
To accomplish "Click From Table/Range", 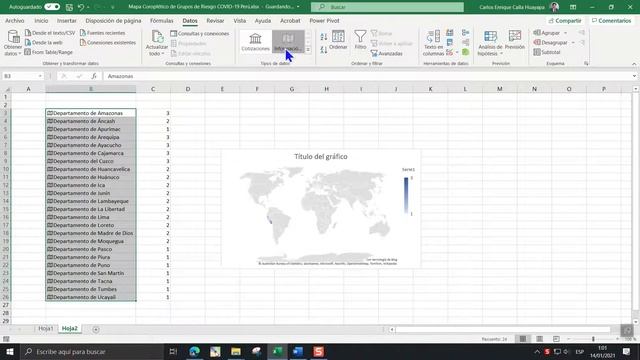I will 49,52.
